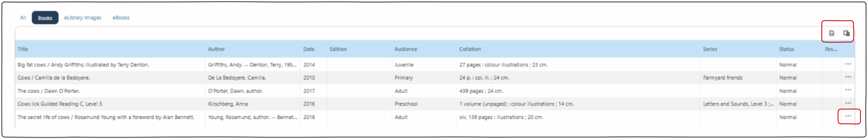Screen dimensions: 868x139
Task: Switch to the eLibrary Images tab
Action: click(x=83, y=18)
